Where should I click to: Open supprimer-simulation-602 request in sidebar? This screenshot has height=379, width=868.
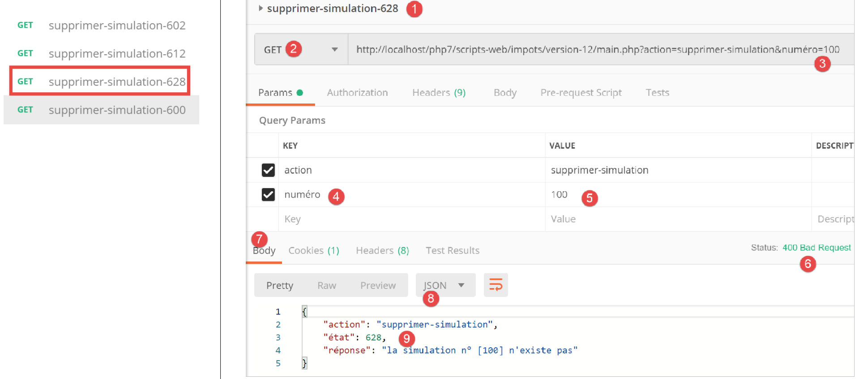pos(116,26)
